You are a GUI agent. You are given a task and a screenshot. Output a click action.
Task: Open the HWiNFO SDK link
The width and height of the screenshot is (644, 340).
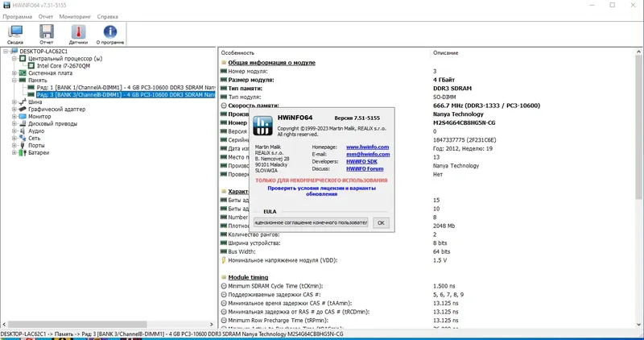(361, 162)
